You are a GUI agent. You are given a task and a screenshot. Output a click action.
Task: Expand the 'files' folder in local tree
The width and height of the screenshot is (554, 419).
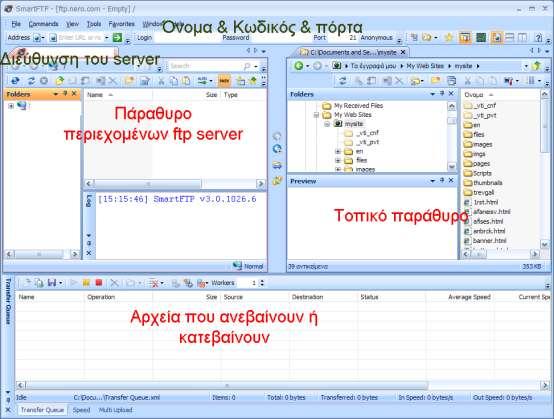(x=337, y=160)
